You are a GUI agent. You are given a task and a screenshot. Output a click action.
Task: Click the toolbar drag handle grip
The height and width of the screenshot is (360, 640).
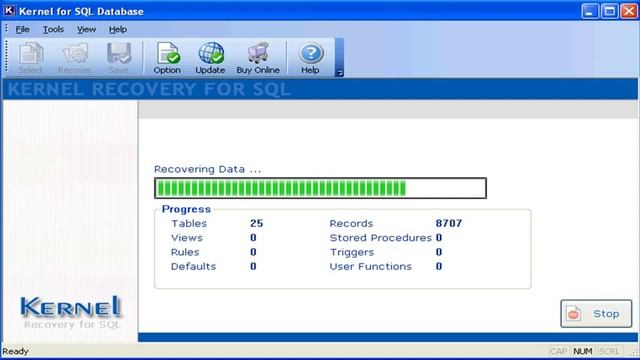(x=7, y=57)
